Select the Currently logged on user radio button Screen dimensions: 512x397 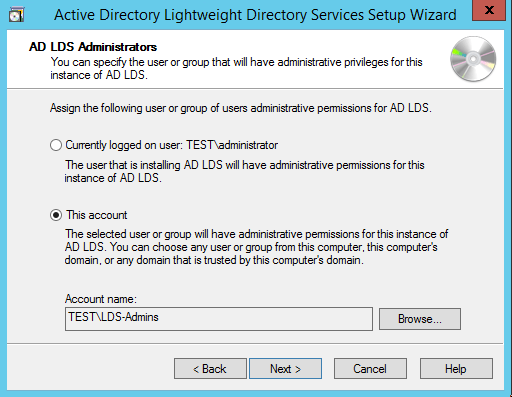(x=56, y=145)
